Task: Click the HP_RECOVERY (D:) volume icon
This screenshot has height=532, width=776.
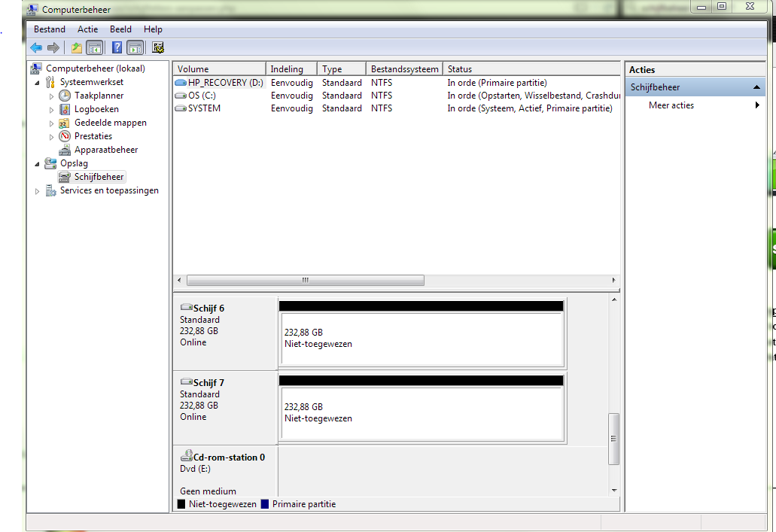Action: pos(181,83)
